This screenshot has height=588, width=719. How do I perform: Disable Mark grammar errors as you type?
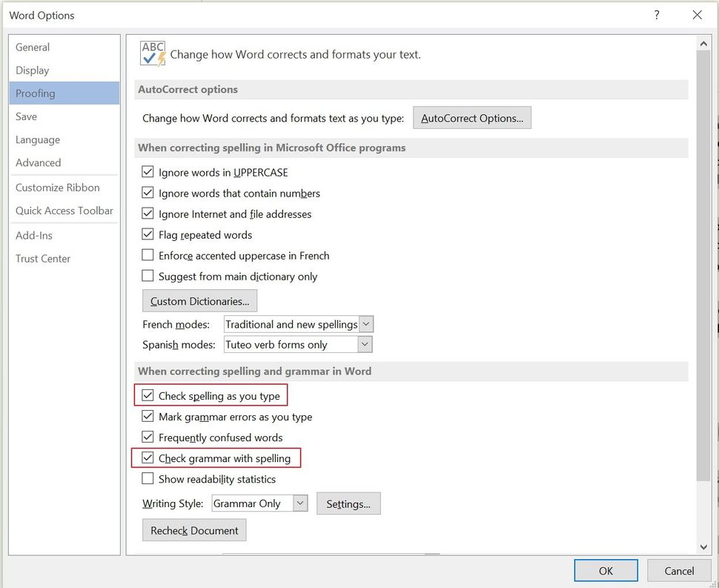(148, 416)
